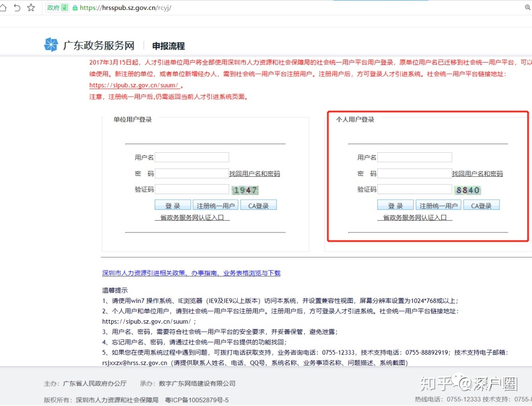Focus the 个人用户 password field

pos(415,173)
